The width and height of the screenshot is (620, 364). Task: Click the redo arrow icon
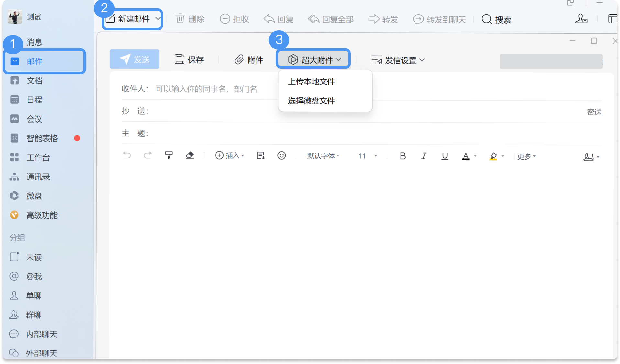[148, 155]
